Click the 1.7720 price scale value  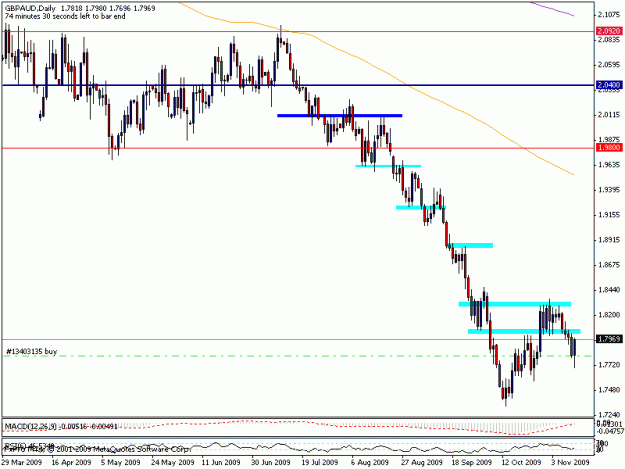[609, 365]
